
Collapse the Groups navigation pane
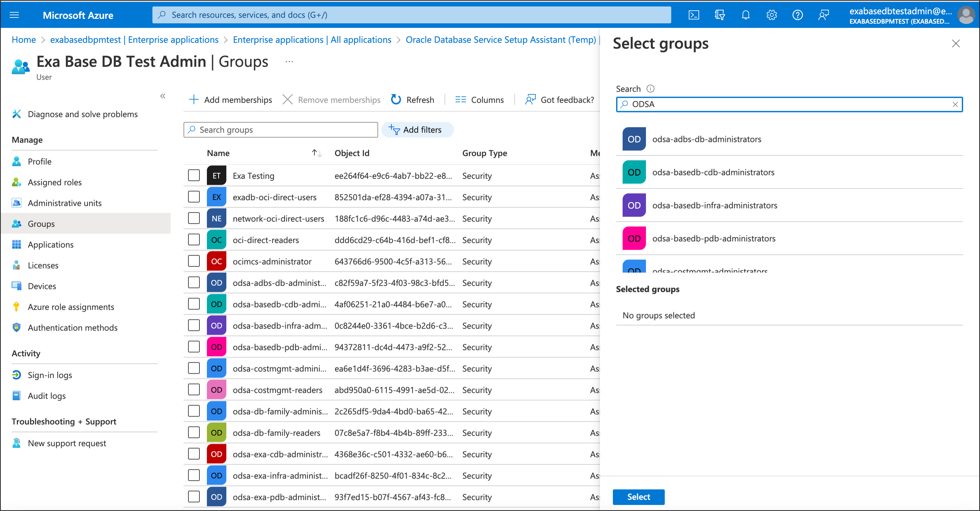click(x=163, y=96)
